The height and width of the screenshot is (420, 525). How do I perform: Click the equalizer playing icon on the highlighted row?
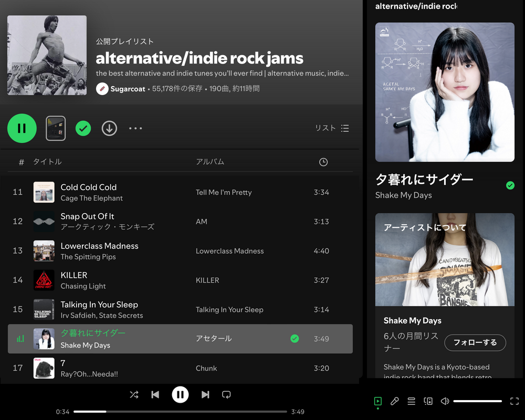click(20, 339)
